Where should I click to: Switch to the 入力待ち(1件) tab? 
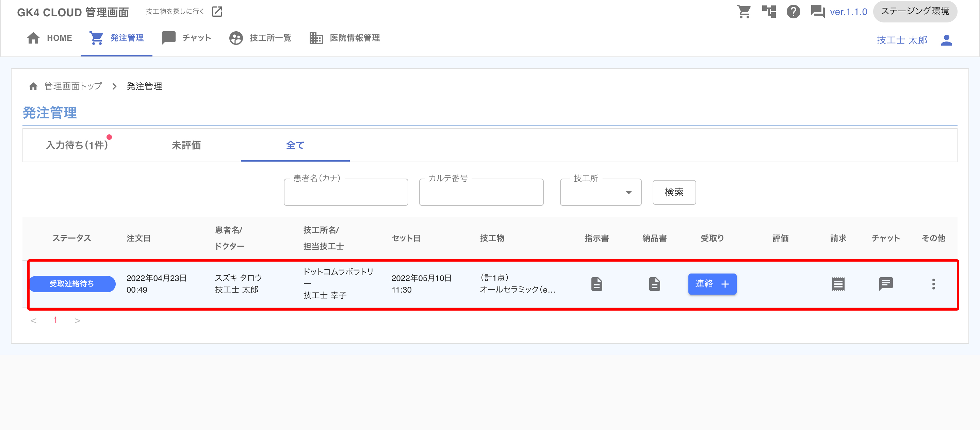tap(77, 145)
